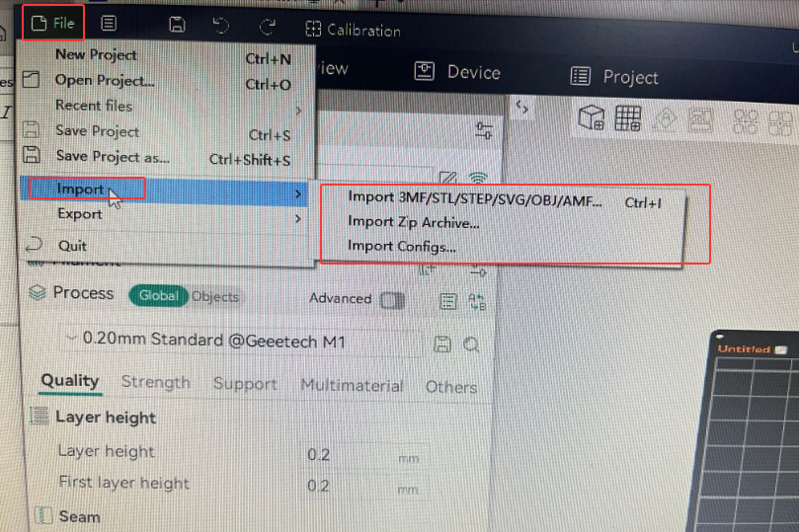Image resolution: width=799 pixels, height=532 pixels.
Task: Click the redo arrow icon
Action: click(267, 26)
